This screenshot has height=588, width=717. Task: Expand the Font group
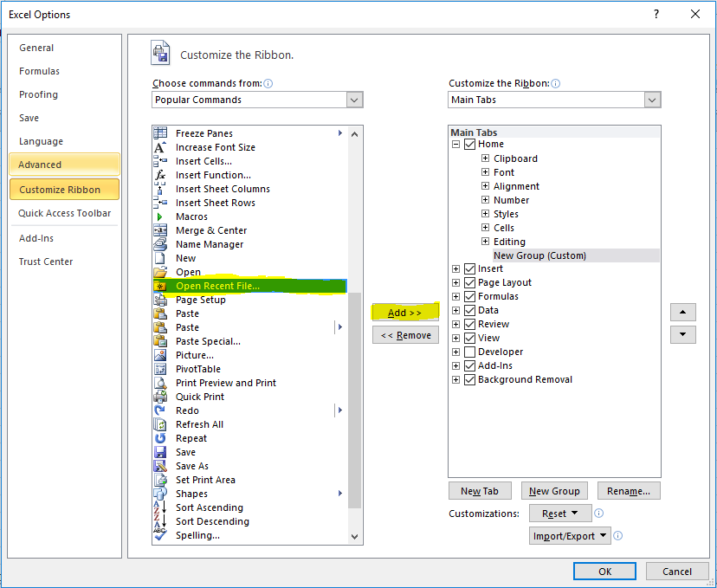485,172
